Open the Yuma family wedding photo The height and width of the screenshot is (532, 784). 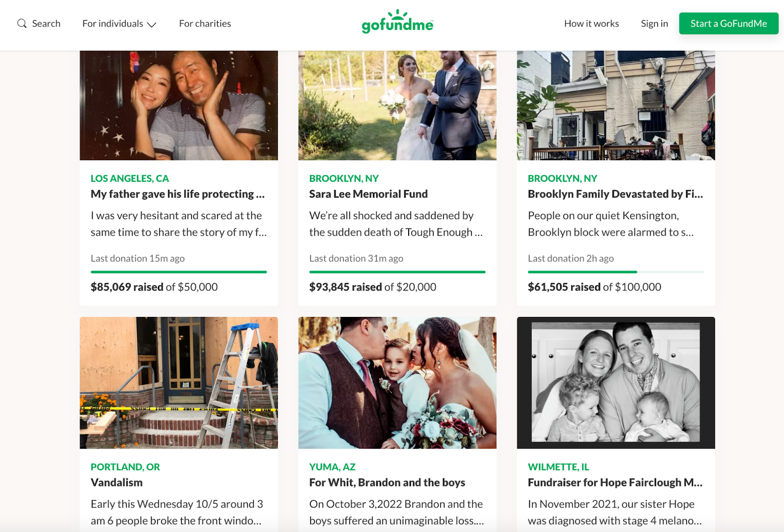[397, 383]
